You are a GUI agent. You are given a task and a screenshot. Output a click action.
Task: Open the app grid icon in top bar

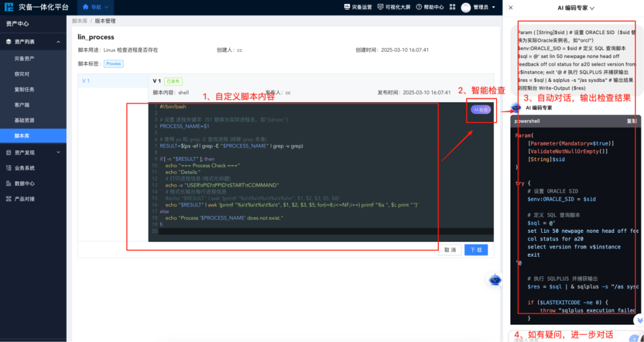[x=452, y=7]
